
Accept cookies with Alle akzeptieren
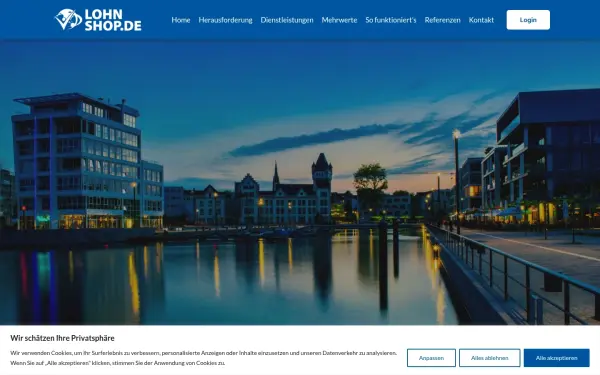tap(556, 358)
